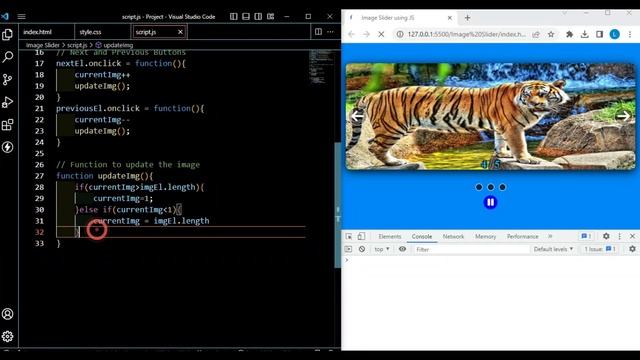Click the share page icon in address bar

pos(536,35)
